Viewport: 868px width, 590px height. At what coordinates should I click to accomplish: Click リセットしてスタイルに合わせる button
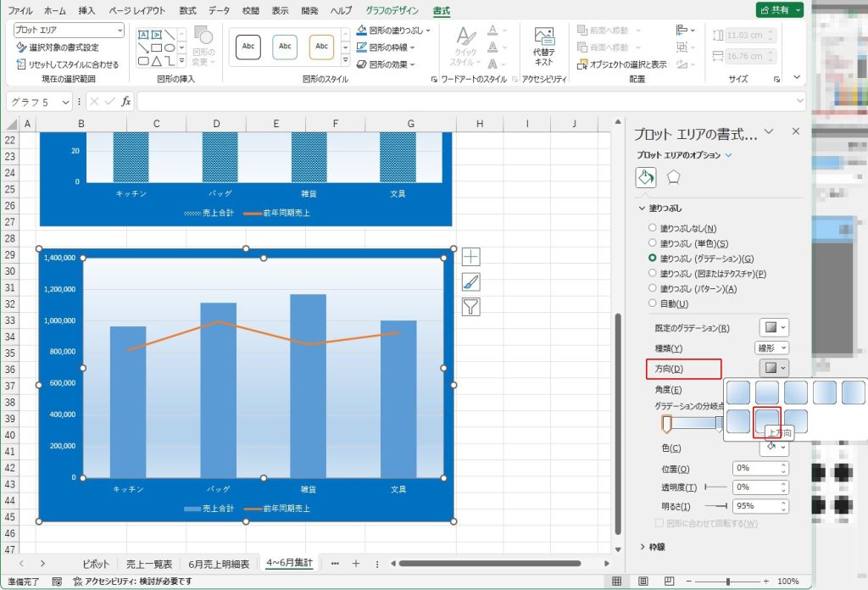coord(68,64)
